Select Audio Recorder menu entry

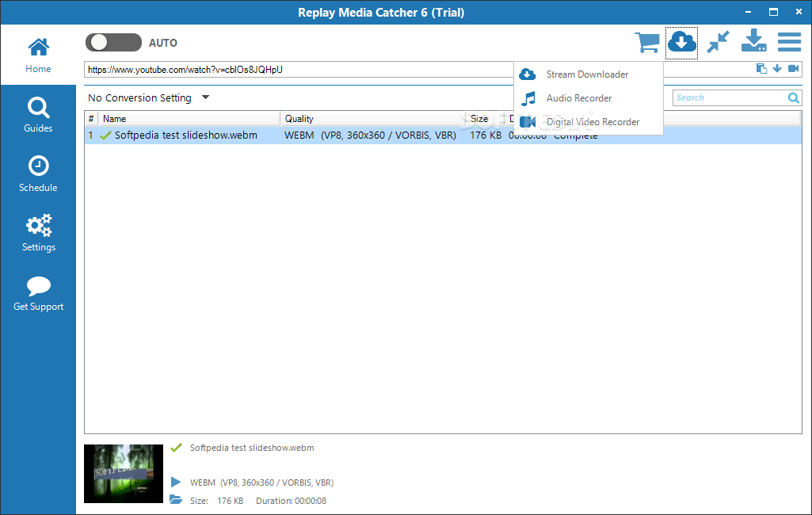[x=589, y=98]
